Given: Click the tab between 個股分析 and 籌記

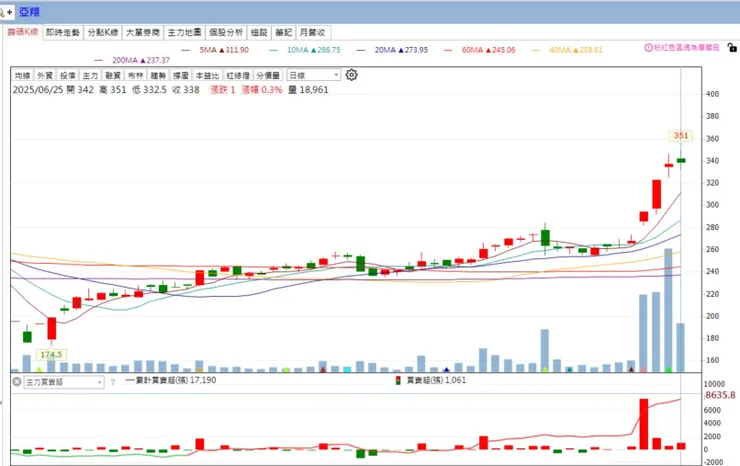Looking at the screenshot, I should tap(259, 33).
